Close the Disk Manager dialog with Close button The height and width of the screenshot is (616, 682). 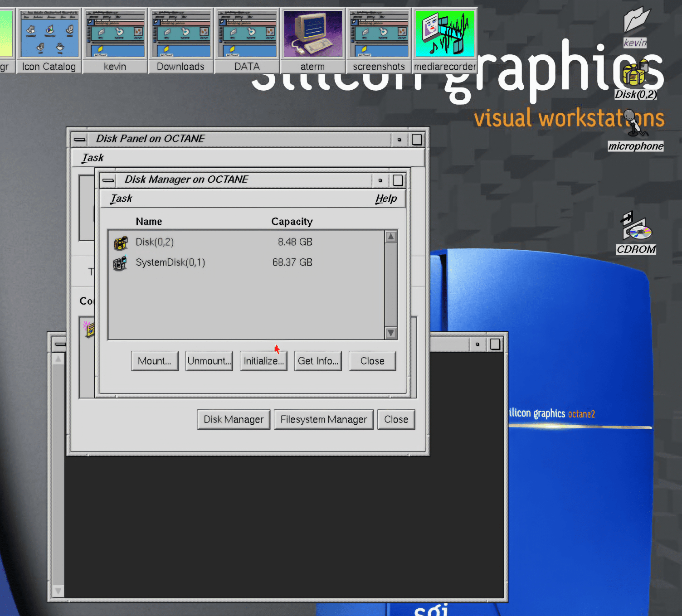pyautogui.click(x=372, y=361)
